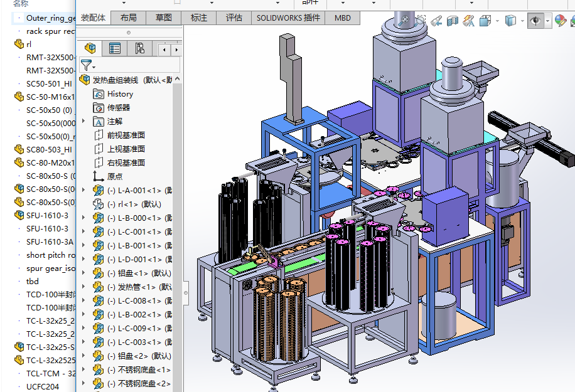Open the PropertyManager tab
Viewport: 575px width, 392px height.
pos(115,48)
